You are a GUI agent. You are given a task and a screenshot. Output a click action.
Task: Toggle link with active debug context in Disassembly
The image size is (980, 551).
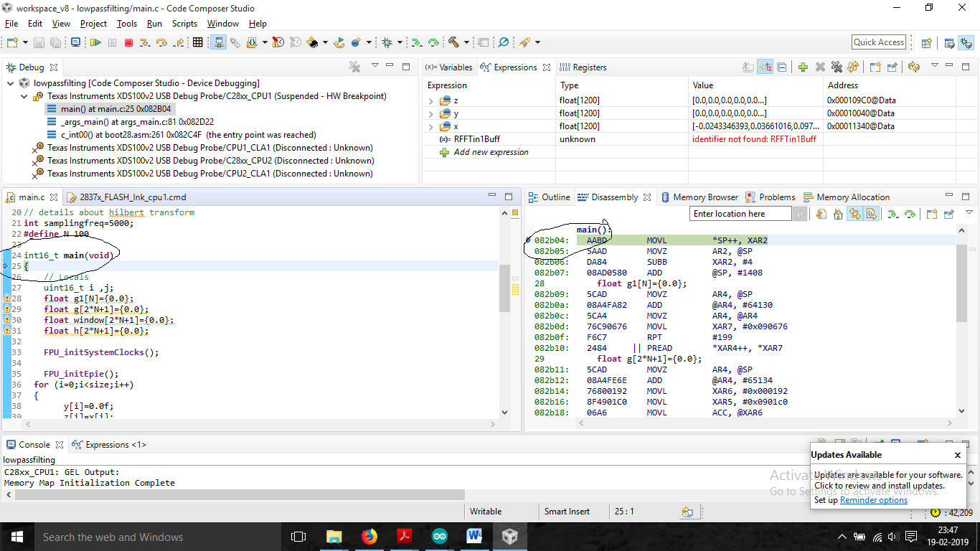coord(854,213)
